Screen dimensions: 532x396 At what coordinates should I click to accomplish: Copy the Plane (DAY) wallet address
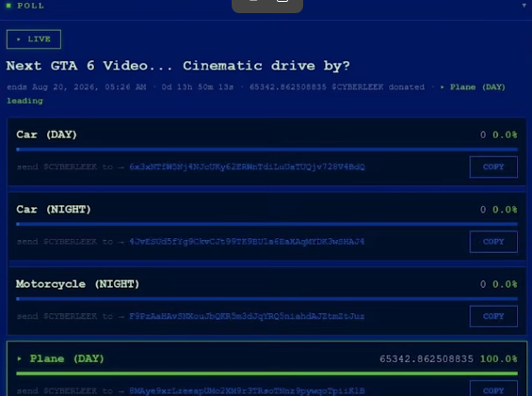point(493,388)
